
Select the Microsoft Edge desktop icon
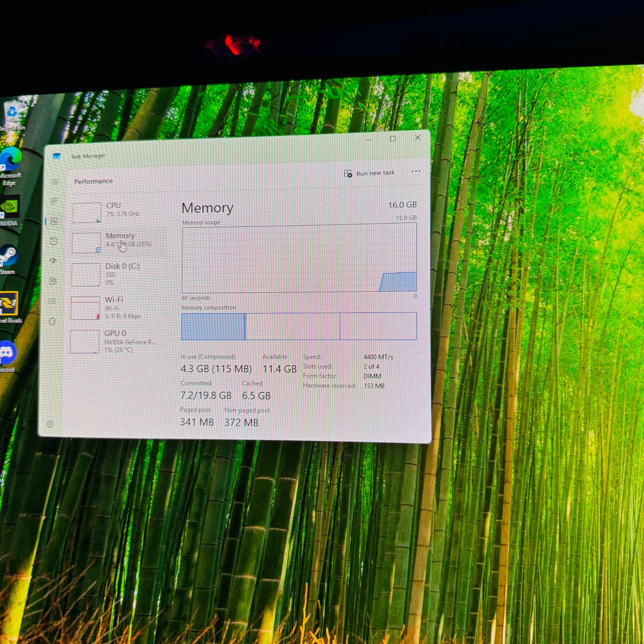[11, 167]
